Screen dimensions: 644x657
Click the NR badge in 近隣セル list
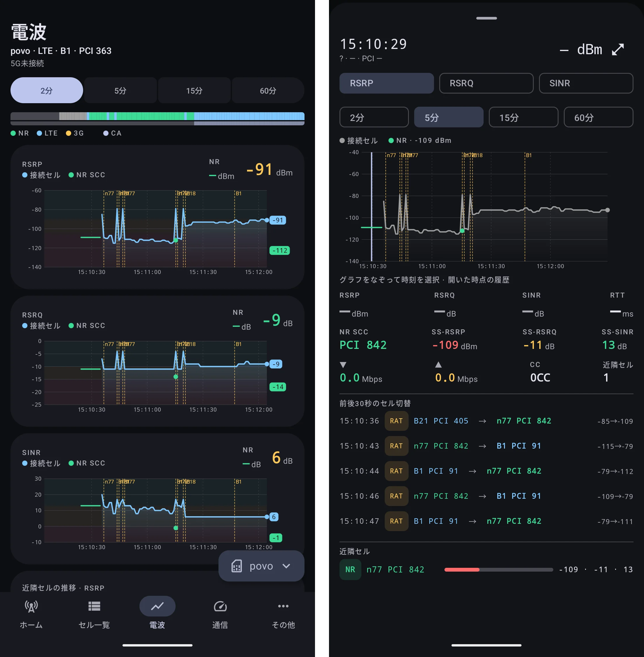[350, 570]
